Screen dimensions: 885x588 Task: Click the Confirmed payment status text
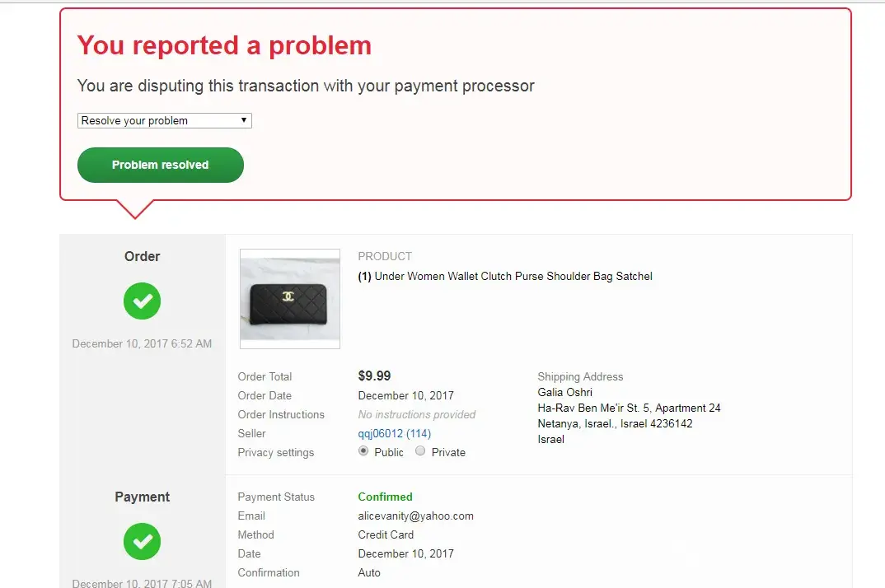pyautogui.click(x=385, y=497)
